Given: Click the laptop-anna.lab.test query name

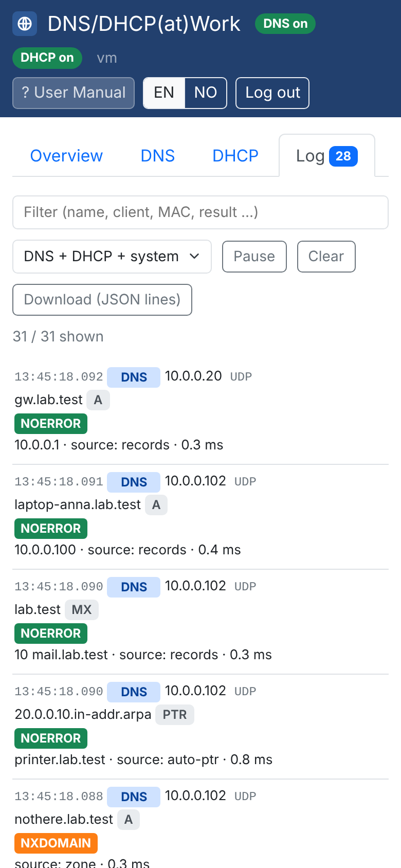Looking at the screenshot, I should [x=78, y=505].
